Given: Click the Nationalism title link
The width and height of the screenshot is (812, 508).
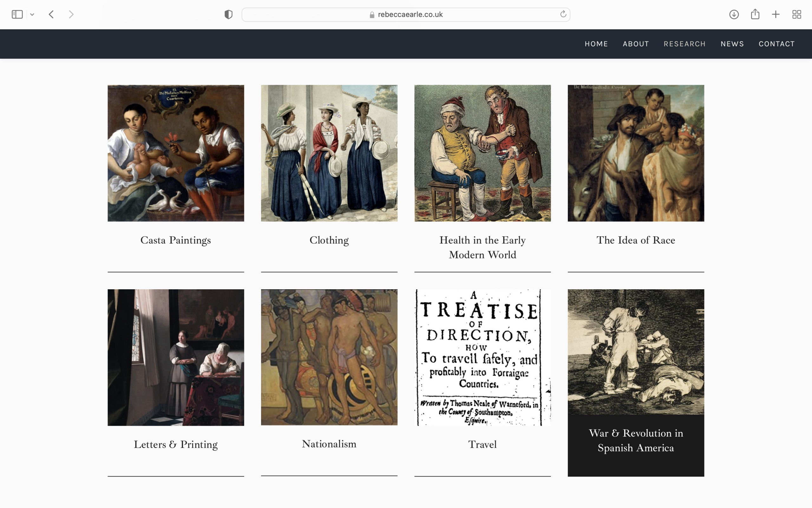Looking at the screenshot, I should [x=329, y=444].
